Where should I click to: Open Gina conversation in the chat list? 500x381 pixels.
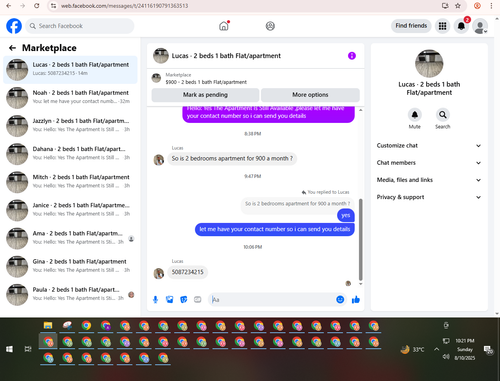tap(70, 266)
